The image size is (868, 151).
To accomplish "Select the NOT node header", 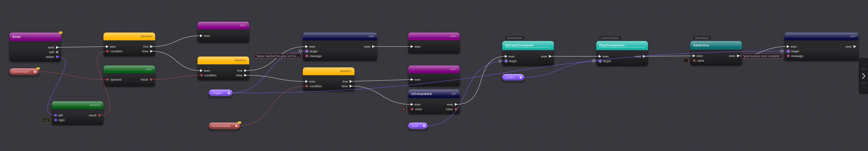I will point(129,69).
